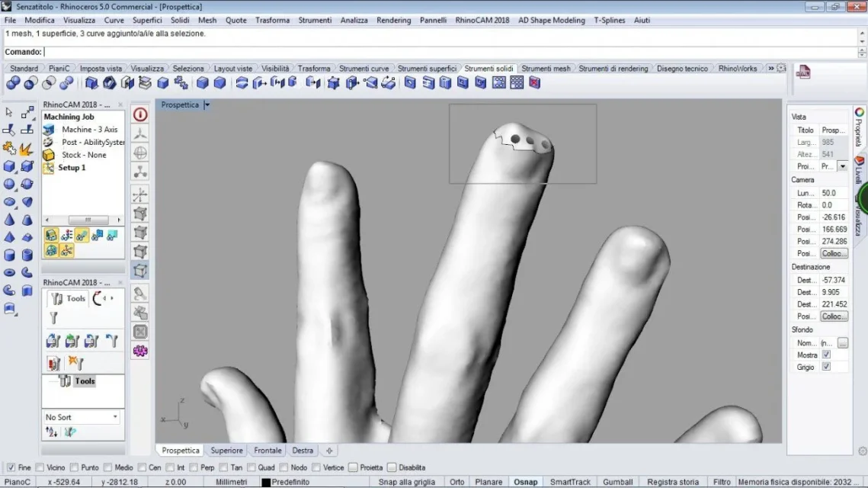Click the red stop icon in vertical toolbar

[140, 114]
